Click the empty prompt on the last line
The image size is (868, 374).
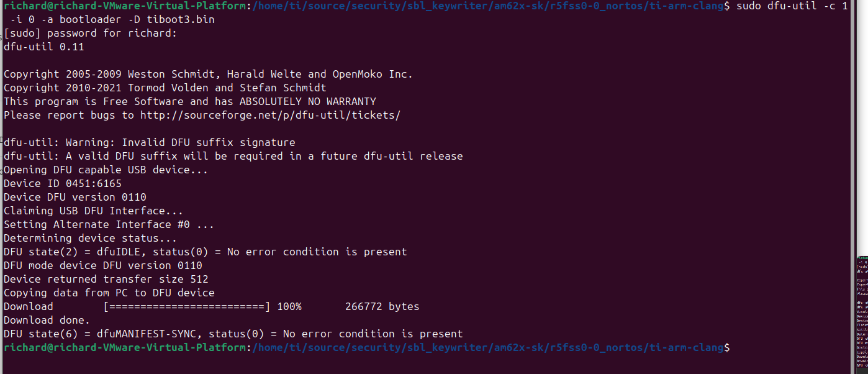(738, 348)
